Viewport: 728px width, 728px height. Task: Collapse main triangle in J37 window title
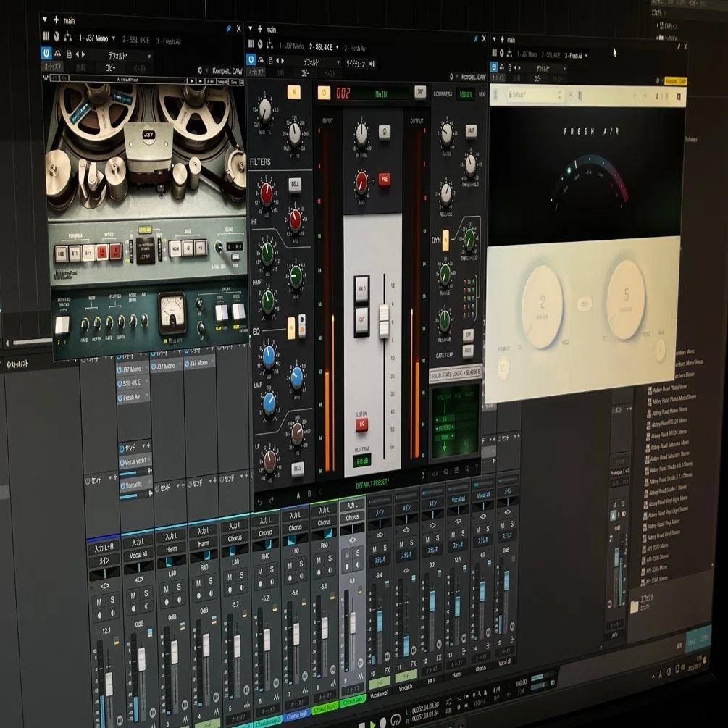point(45,20)
